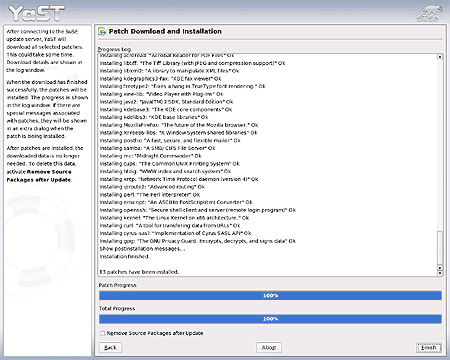This screenshot has height=360, width=450.
Task: Select the 'Installing curl' log line
Action: 170,226
